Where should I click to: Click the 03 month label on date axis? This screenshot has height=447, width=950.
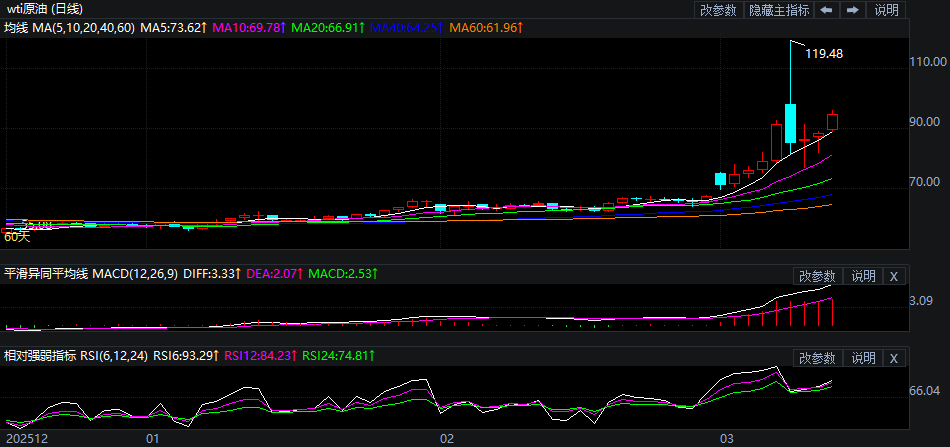point(728,438)
